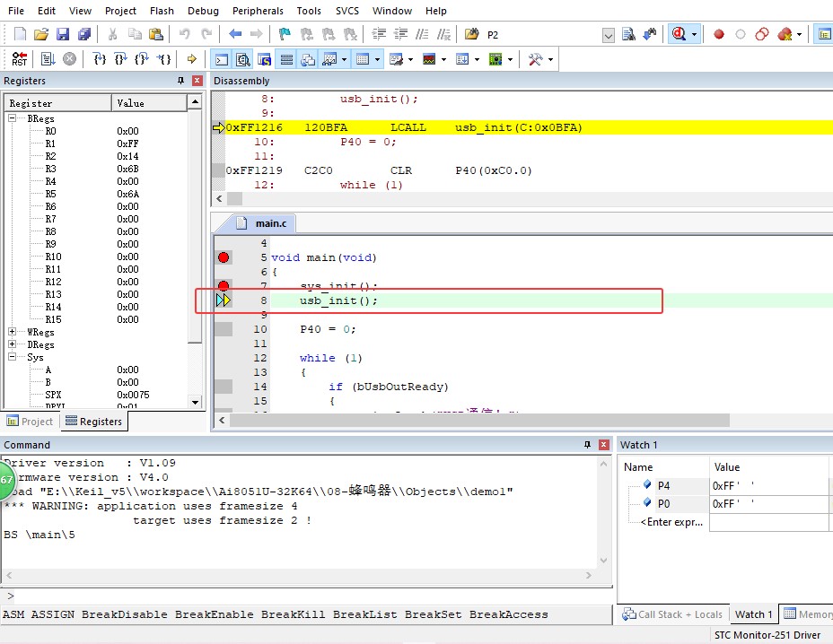Toggle the Disassembly window

coord(243,59)
